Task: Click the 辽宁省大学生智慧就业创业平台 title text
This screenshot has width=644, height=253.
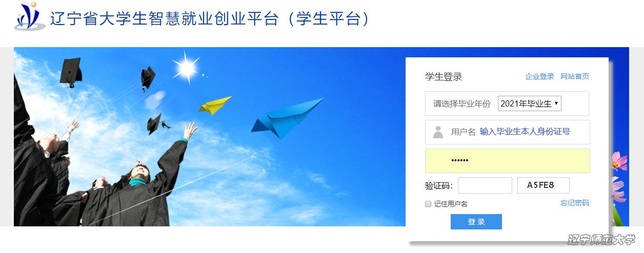Action: pos(164,18)
